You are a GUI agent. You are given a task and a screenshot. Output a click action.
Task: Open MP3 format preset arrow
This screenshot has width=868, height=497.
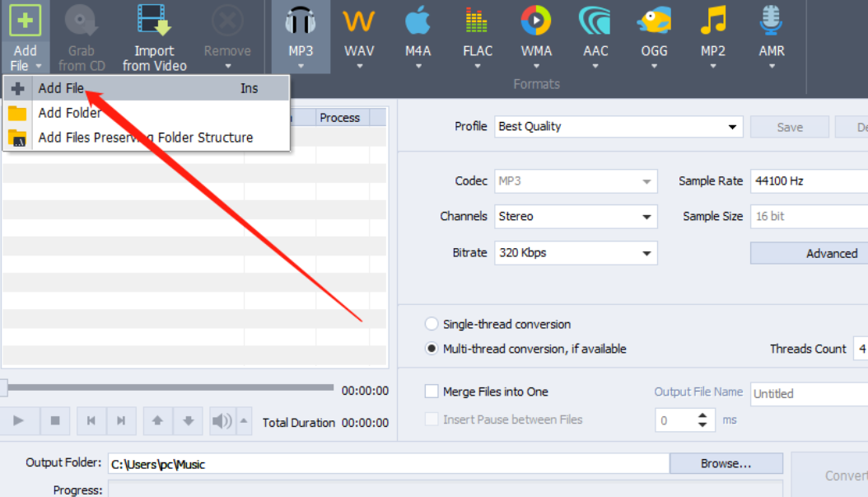point(301,67)
